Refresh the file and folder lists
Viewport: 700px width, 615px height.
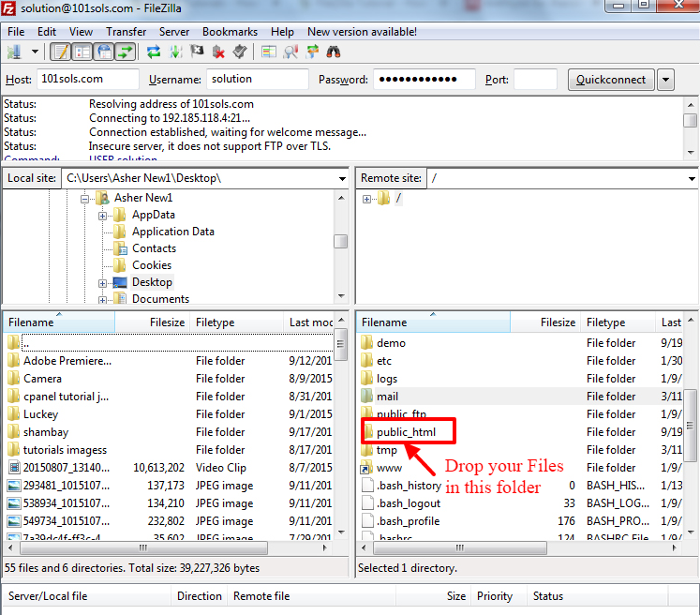coord(154,52)
